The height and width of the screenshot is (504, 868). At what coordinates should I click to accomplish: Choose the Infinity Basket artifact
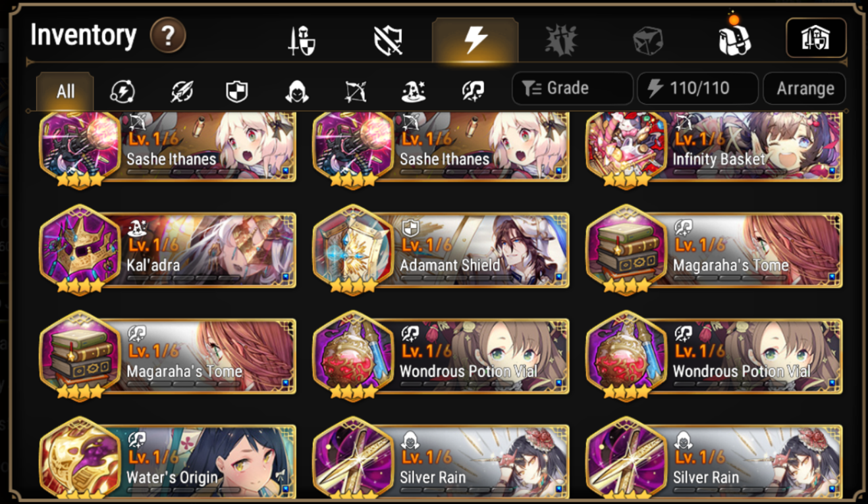(714, 149)
